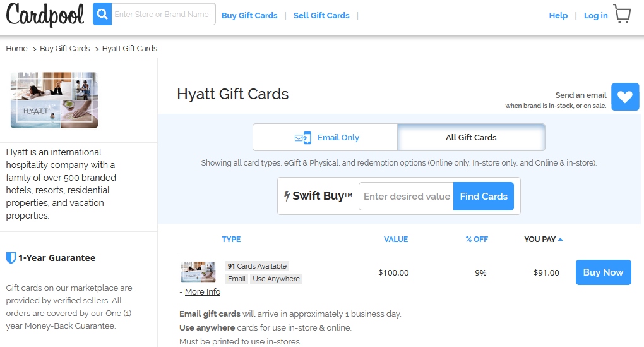
Task: Click the $91.00 price cell
Action: click(546, 272)
